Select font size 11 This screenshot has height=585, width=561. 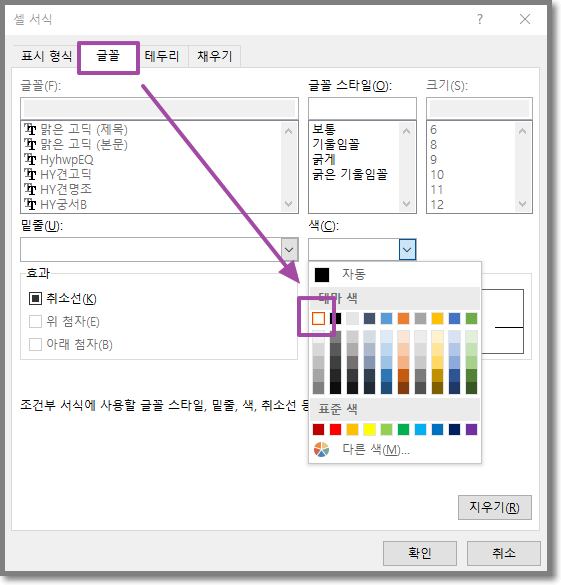(437, 190)
